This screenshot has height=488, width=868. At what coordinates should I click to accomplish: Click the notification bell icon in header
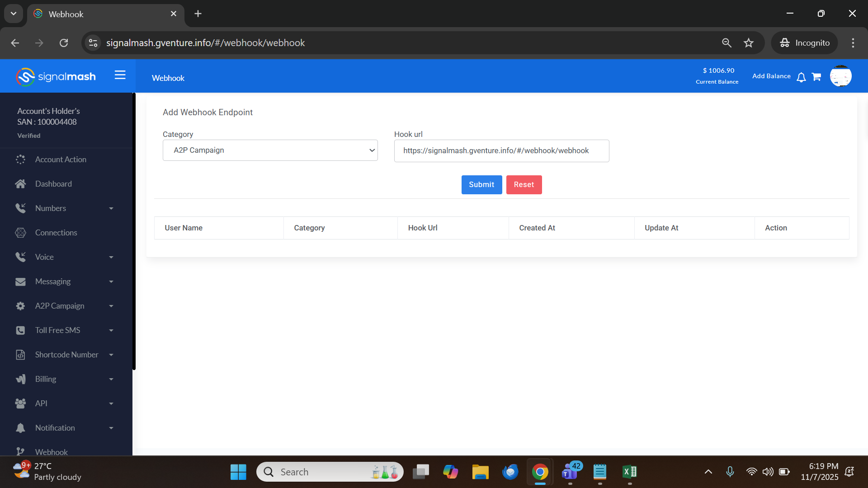point(801,77)
